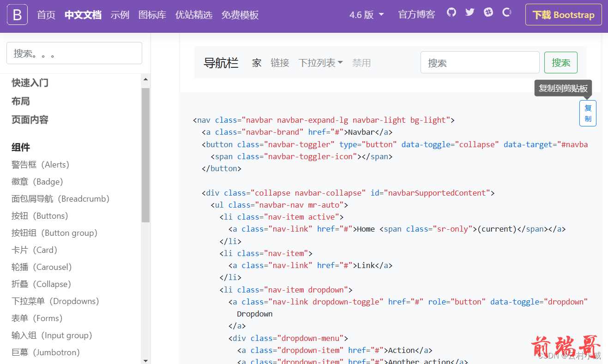The height and width of the screenshot is (364, 608).
Task: Click code line with class dropdown-menu
Action: point(288,338)
